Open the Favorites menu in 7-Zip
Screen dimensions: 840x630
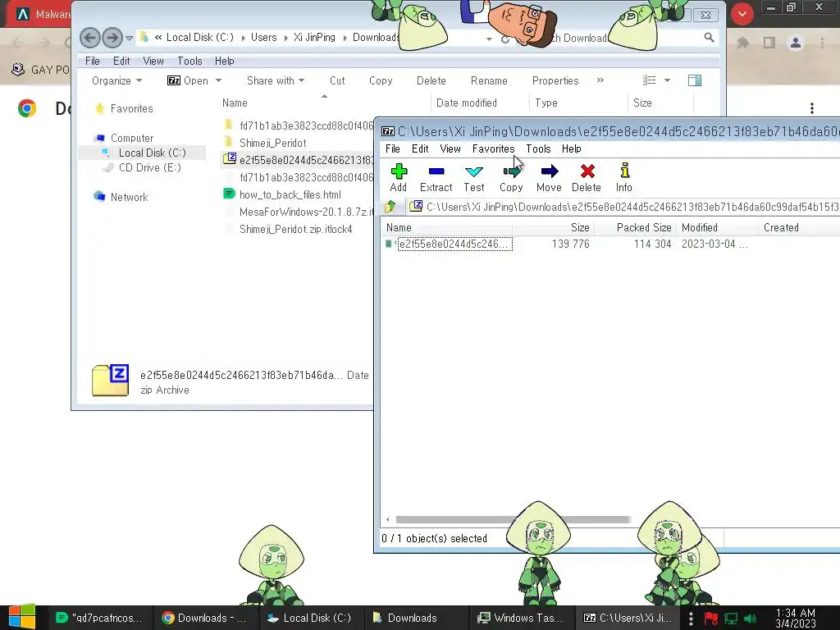coord(493,149)
